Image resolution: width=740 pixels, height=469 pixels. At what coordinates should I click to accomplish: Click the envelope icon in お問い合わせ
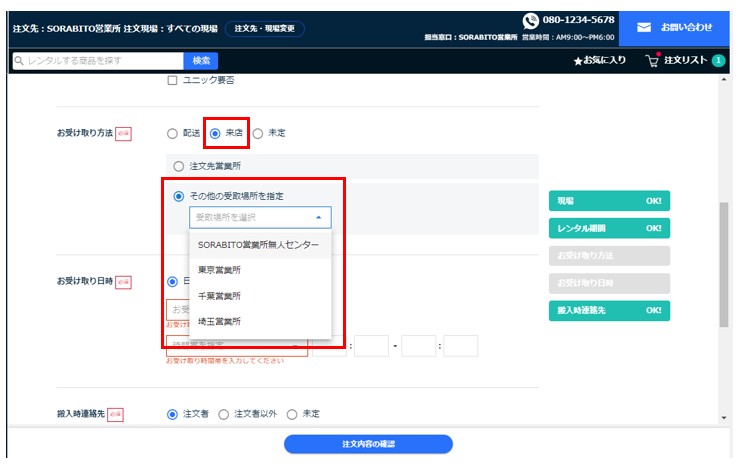(644, 27)
